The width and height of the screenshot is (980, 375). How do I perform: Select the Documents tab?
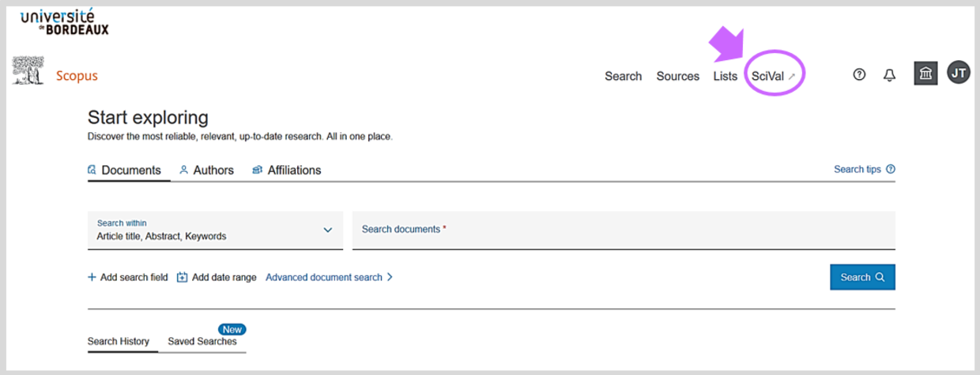(124, 170)
